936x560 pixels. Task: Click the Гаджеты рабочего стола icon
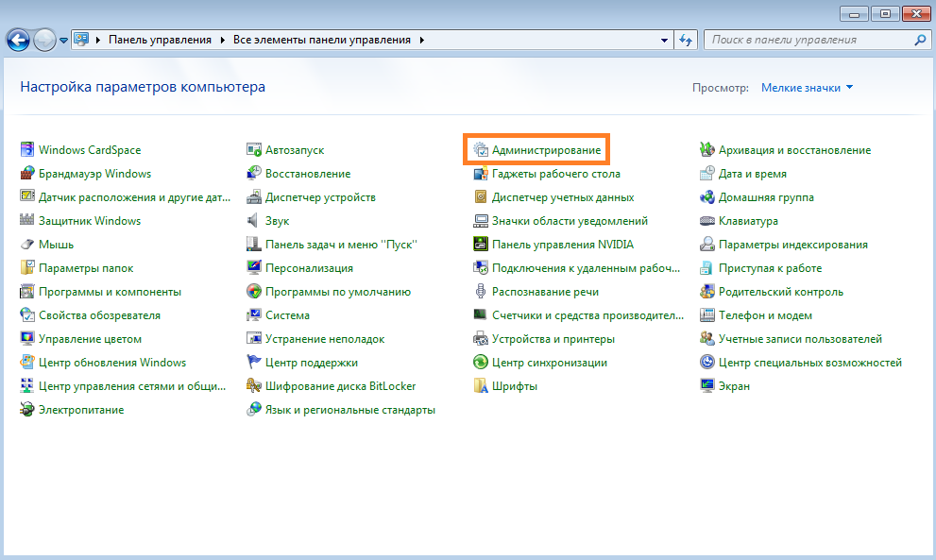click(481, 173)
